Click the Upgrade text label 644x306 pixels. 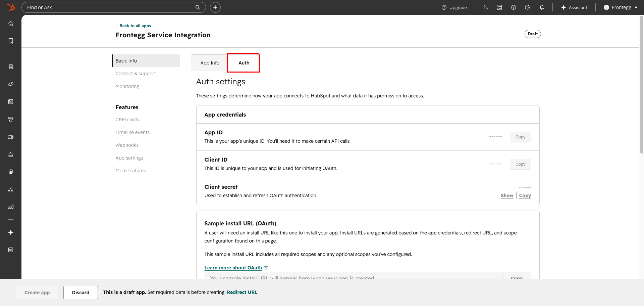point(458,7)
